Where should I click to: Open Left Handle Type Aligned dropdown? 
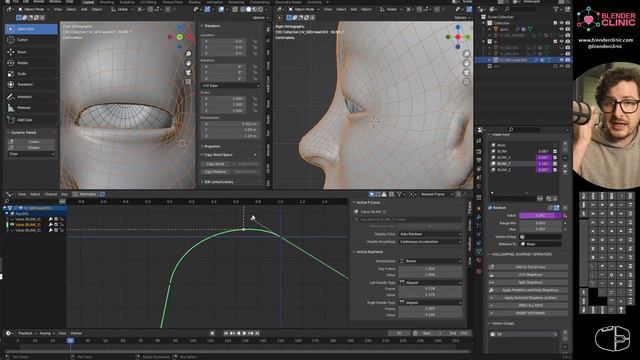[x=431, y=282]
